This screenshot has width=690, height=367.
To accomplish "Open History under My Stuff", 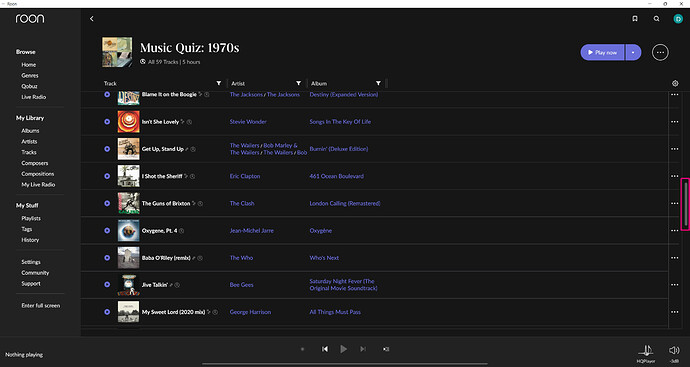I will [x=30, y=240].
